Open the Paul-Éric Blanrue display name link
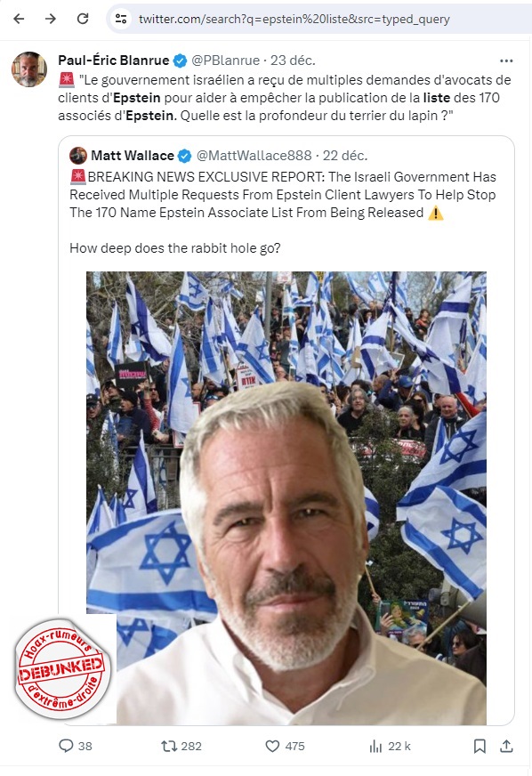 point(114,61)
